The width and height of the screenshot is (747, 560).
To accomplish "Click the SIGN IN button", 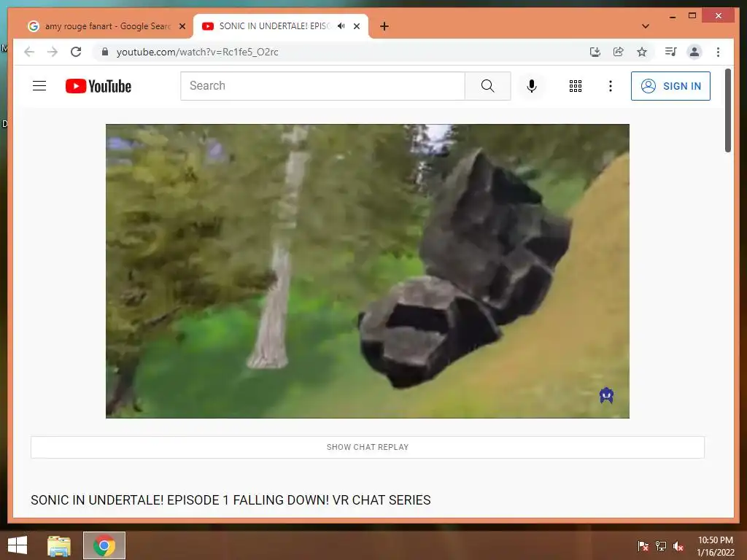I will coord(670,86).
